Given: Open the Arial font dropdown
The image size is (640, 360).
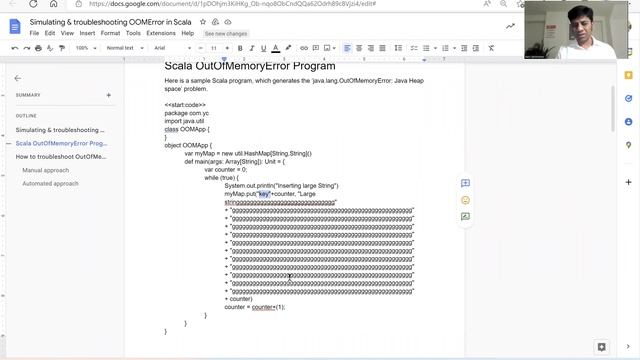Looking at the screenshot, I should 172,48.
